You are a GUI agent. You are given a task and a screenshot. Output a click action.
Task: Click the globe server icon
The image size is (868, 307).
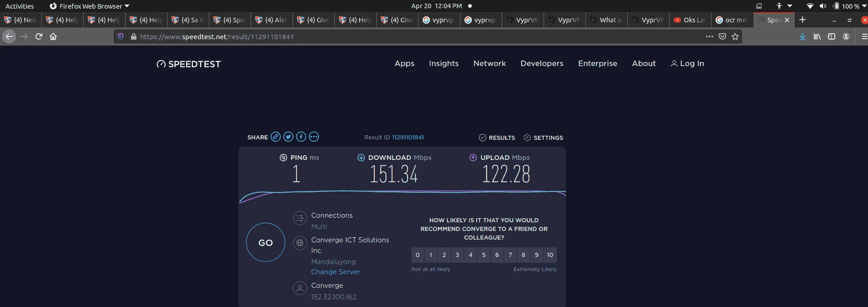click(x=300, y=243)
